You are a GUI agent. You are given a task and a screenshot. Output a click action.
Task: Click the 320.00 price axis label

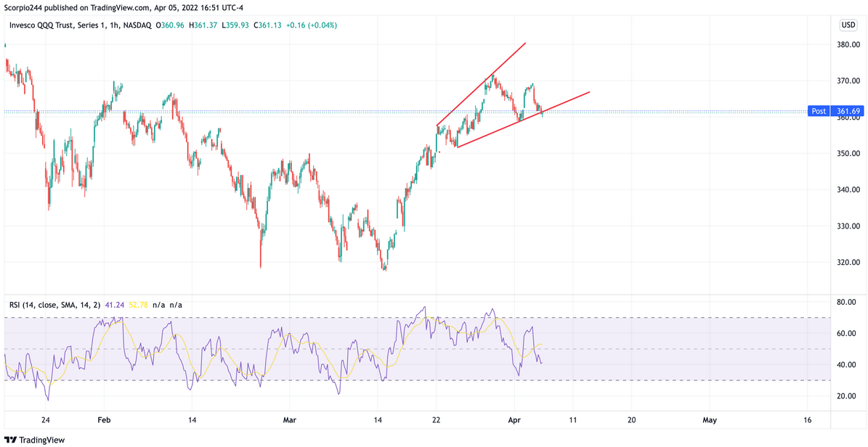[x=847, y=262]
